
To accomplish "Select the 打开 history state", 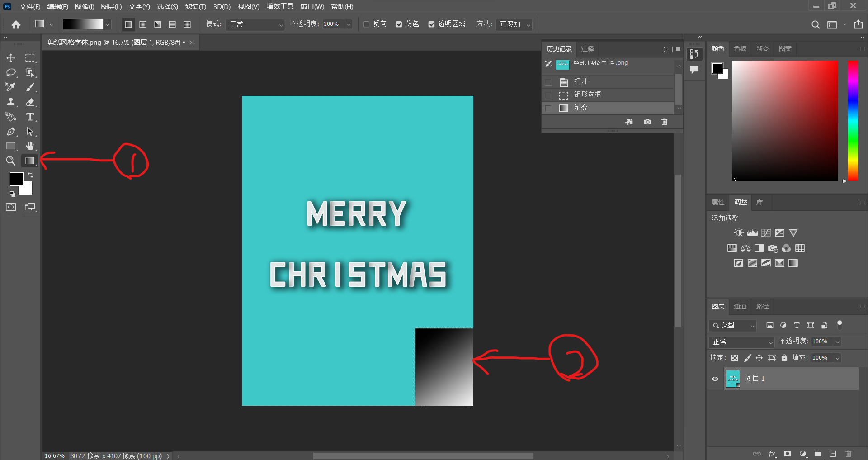I will (x=580, y=81).
